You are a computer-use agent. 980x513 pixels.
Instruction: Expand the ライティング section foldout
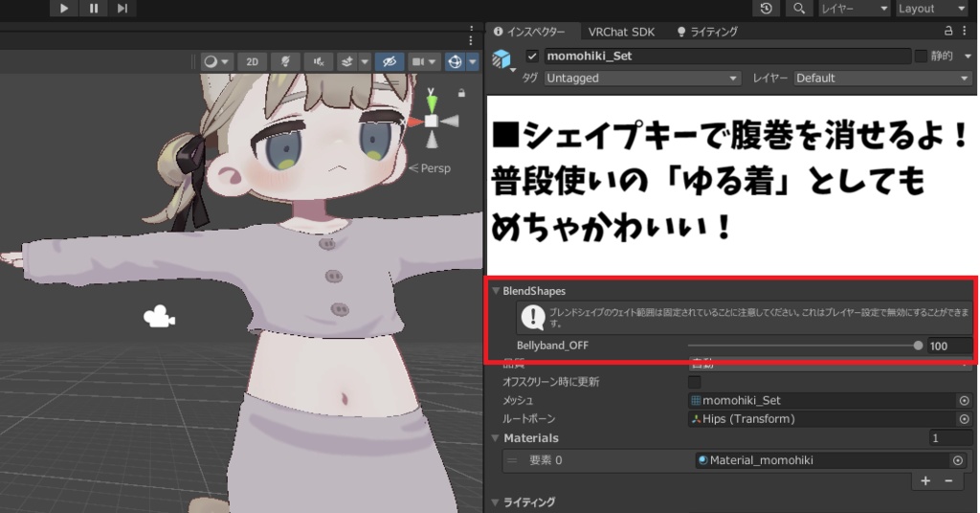pos(496,502)
